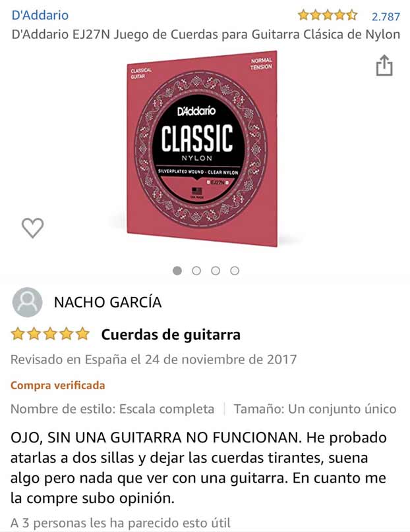Click the 'A 3 personas' helpful count text

pos(48,523)
